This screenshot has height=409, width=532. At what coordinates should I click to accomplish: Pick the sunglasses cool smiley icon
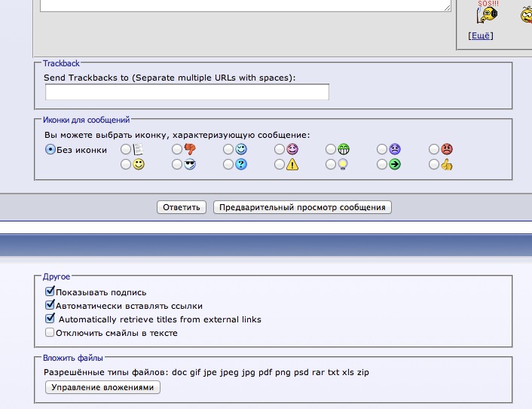click(177, 164)
